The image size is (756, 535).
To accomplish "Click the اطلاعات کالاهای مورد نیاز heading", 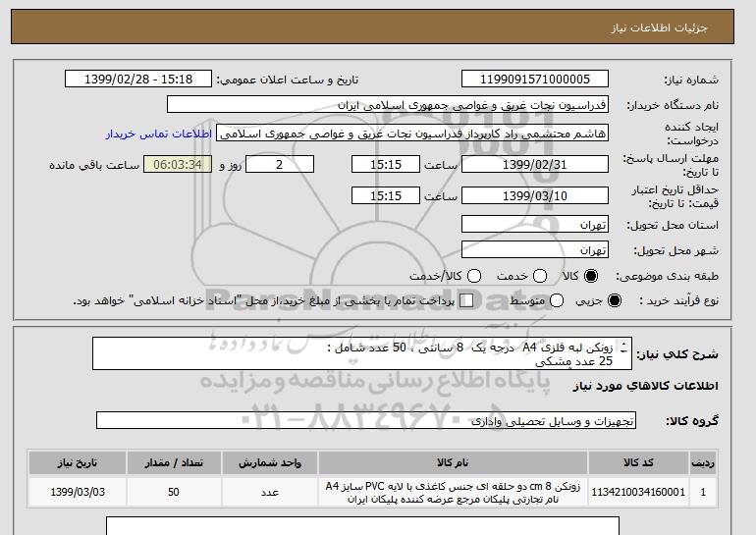I will click(x=646, y=386).
